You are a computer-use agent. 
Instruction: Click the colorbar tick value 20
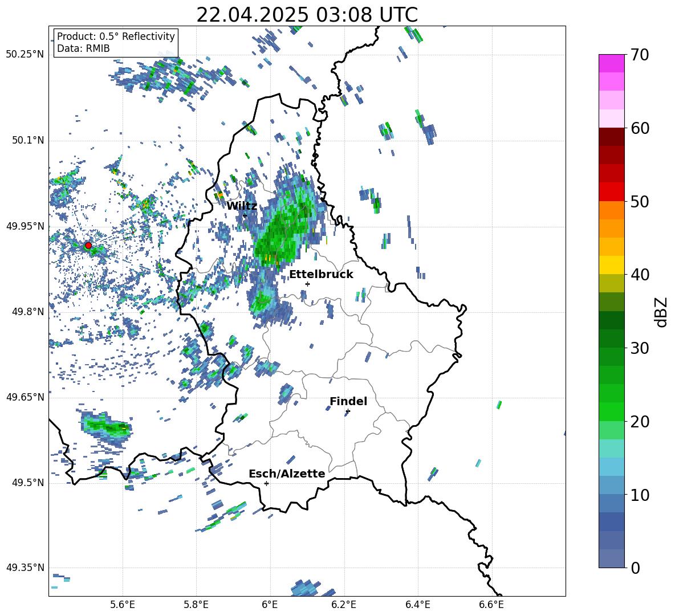pyautogui.click(x=640, y=421)
